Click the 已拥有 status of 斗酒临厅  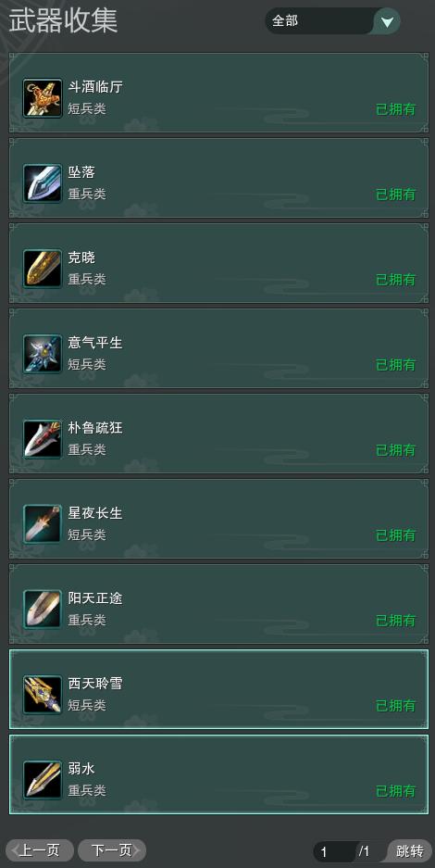[396, 109]
